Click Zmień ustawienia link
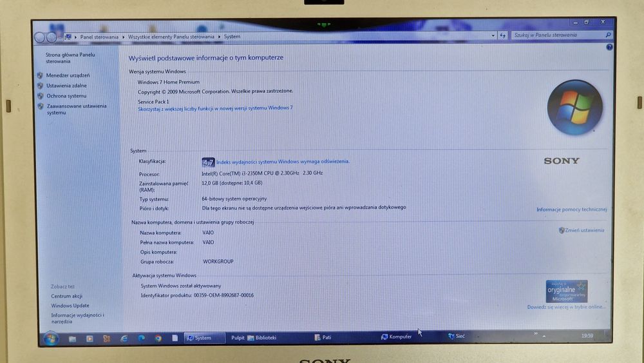This screenshot has width=644, height=363. (585, 231)
